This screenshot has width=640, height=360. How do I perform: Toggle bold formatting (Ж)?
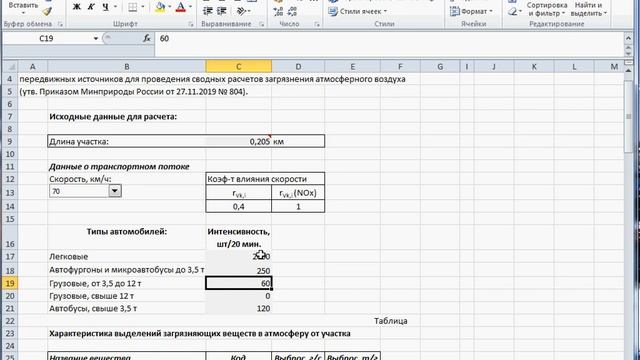pyautogui.click(x=76, y=7)
